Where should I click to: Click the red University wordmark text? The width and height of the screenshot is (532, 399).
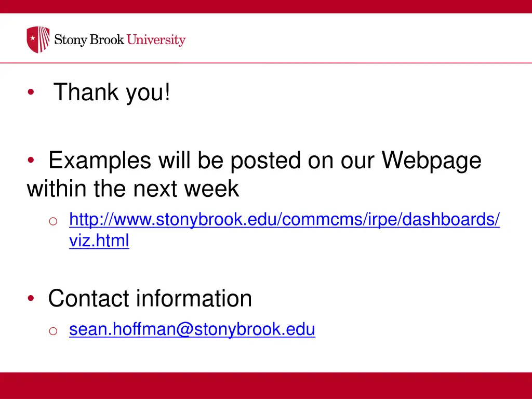[156, 39]
